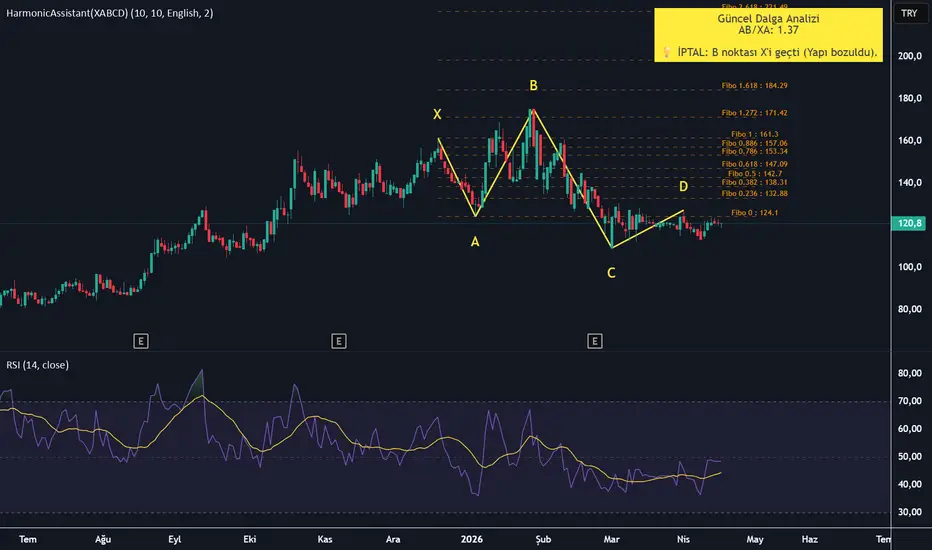Screen dimensions: 932x550
Task: Click the 'Fibo 0.786 : 153.34' level label
Action: pyautogui.click(x=754, y=152)
